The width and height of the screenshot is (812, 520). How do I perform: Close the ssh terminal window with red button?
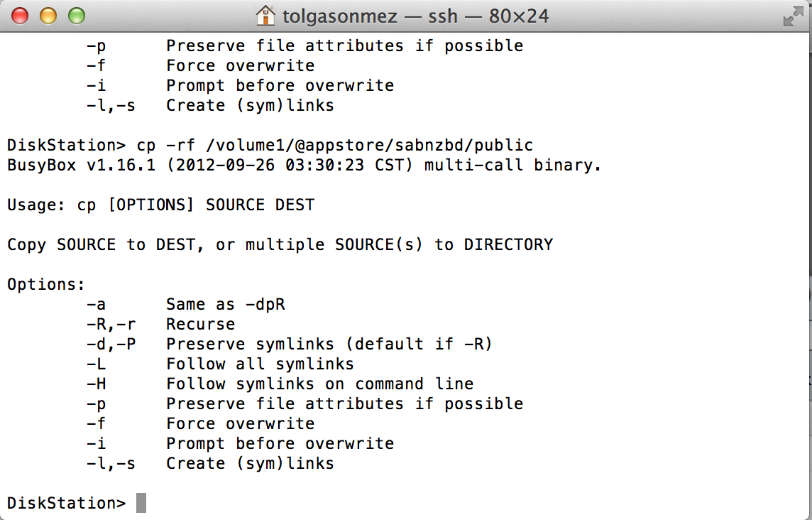click(20, 16)
